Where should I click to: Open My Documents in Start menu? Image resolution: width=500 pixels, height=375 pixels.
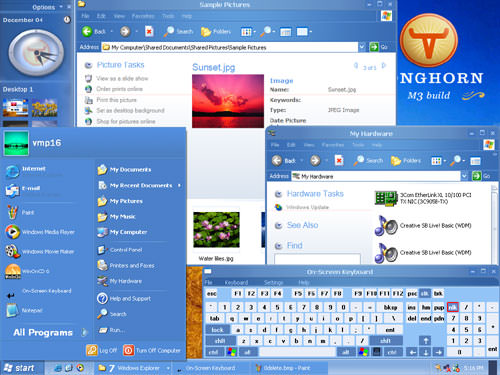coord(124,170)
